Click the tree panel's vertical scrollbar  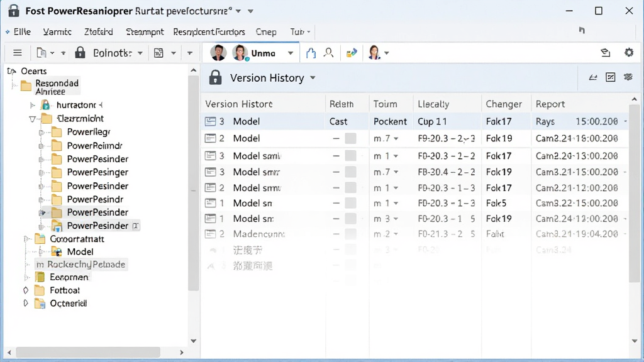194,183
